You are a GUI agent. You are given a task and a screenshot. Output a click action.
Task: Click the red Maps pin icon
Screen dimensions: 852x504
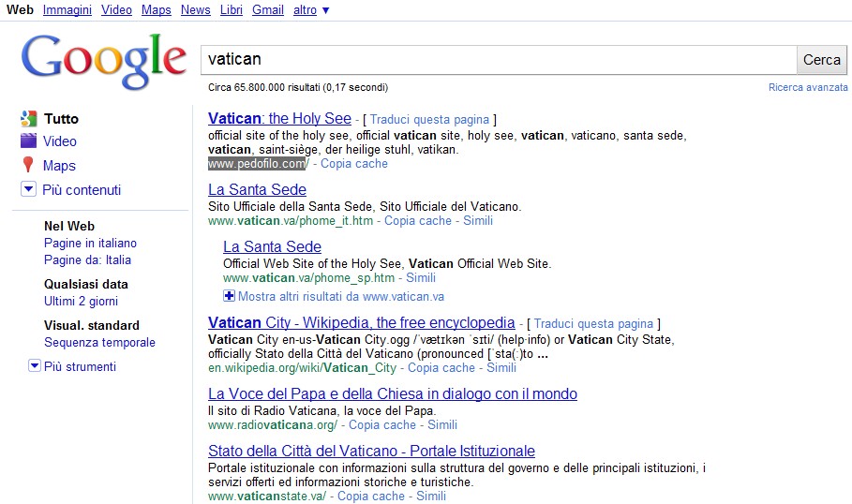[x=27, y=166]
